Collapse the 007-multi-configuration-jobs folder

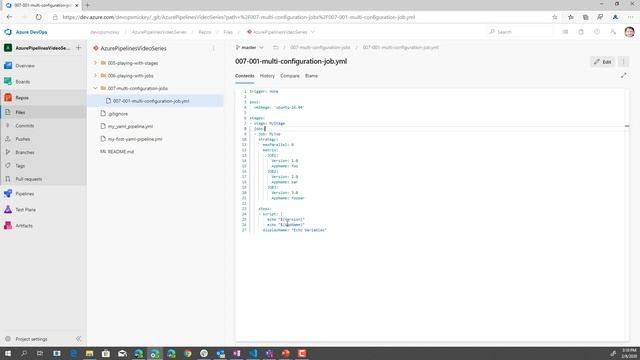pyautogui.click(x=95, y=88)
